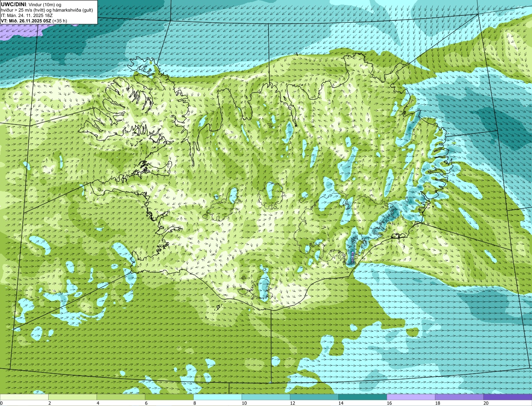Click the "20" scale label

(x=485, y=403)
